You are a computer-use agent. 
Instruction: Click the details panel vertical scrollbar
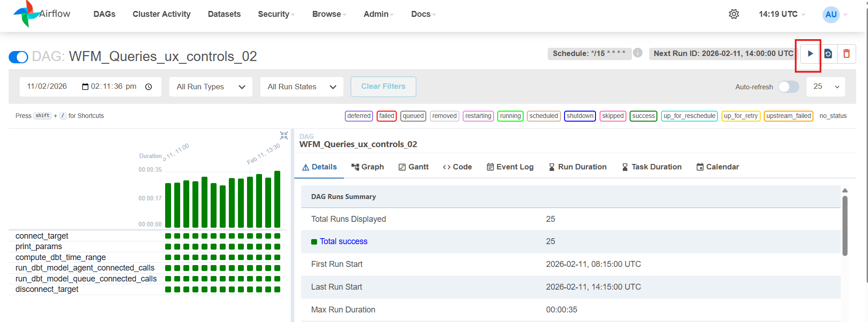click(x=844, y=225)
